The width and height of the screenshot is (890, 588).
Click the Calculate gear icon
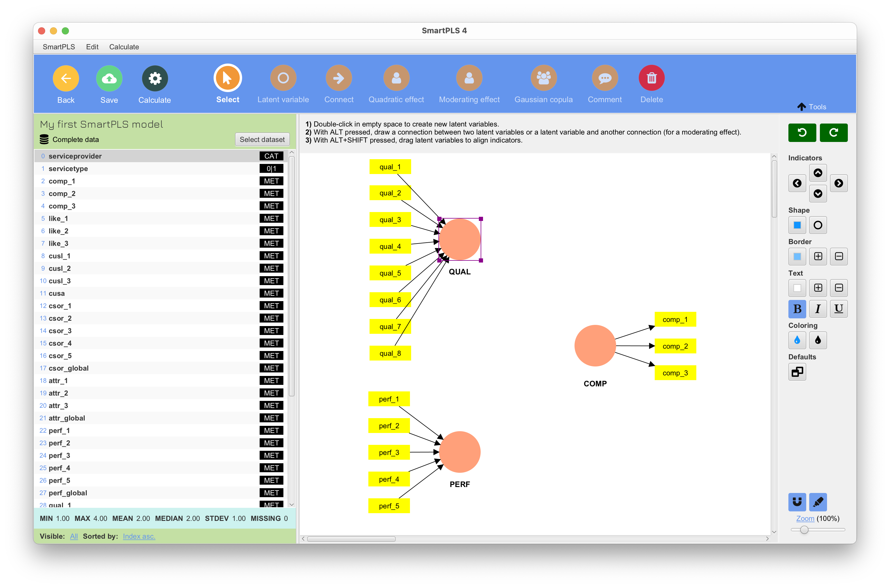click(x=154, y=78)
